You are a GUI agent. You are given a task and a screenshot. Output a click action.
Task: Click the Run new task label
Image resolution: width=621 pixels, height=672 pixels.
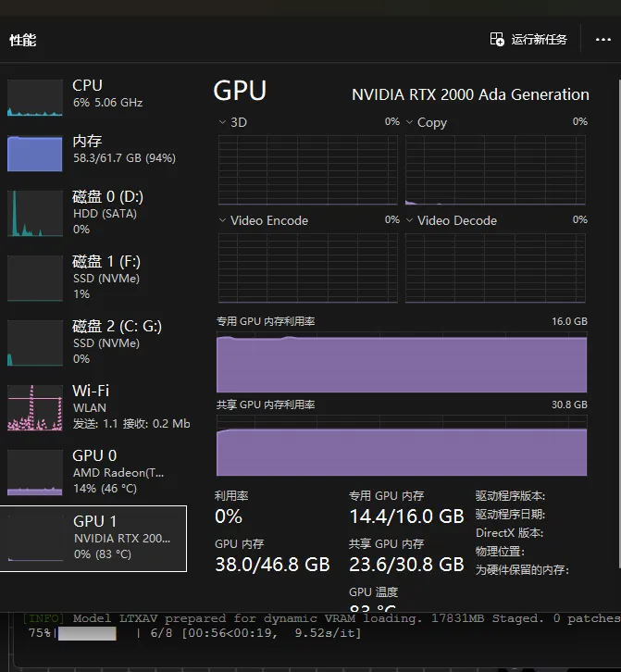540,40
